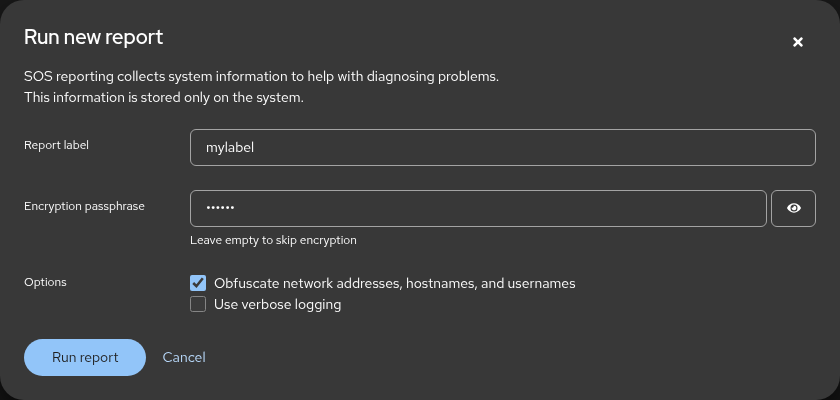Click the blue checkmark beside Obfuscate option

pyautogui.click(x=198, y=283)
